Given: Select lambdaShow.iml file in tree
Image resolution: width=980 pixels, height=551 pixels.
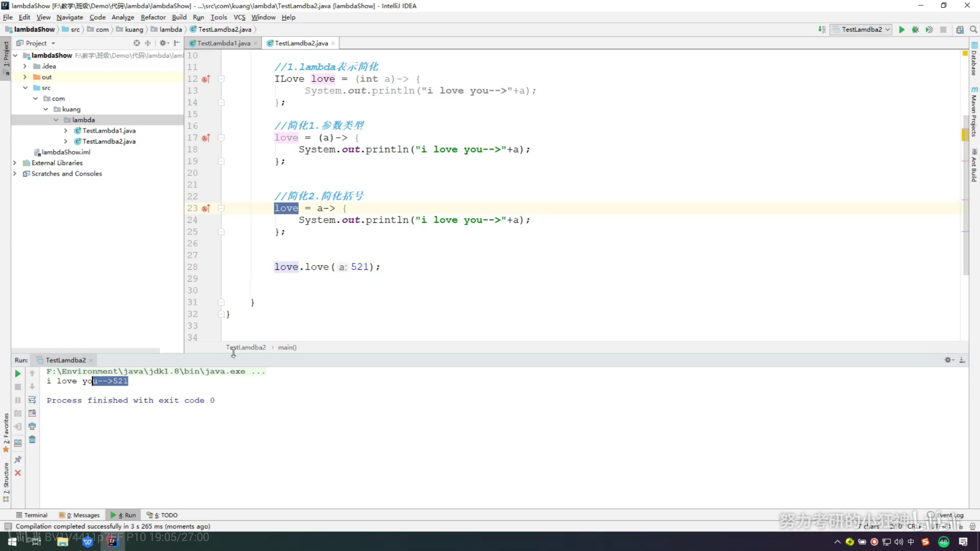Looking at the screenshot, I should click(x=66, y=152).
